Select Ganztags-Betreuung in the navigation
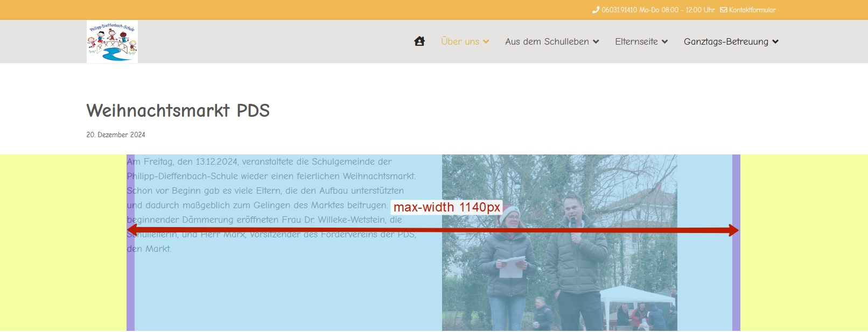Image resolution: width=868 pixels, height=332 pixels. point(726,41)
